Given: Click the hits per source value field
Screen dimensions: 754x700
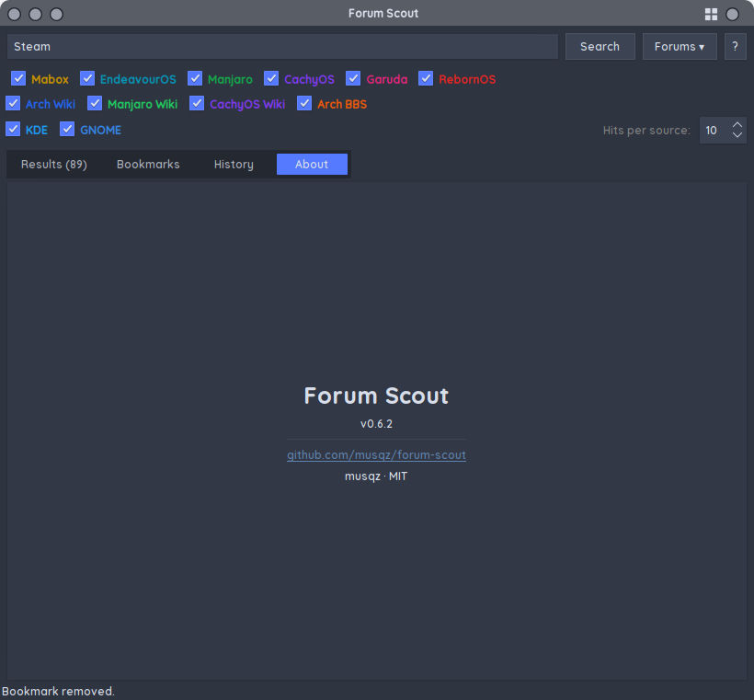Looking at the screenshot, I should click(x=714, y=131).
